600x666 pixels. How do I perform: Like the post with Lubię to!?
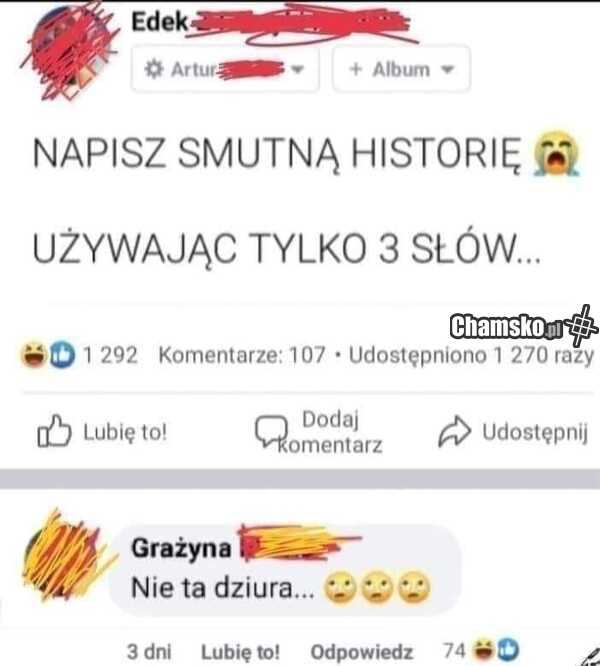102,432
